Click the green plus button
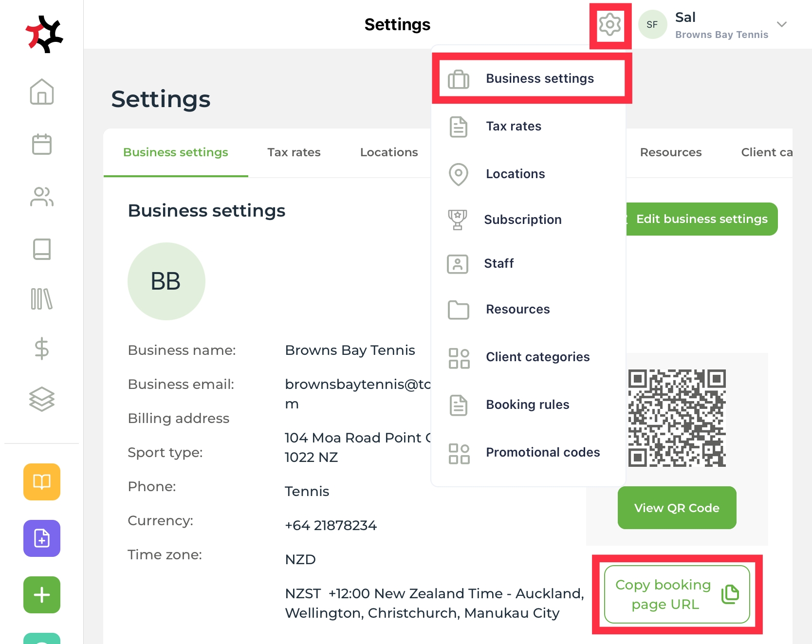 pos(42,595)
